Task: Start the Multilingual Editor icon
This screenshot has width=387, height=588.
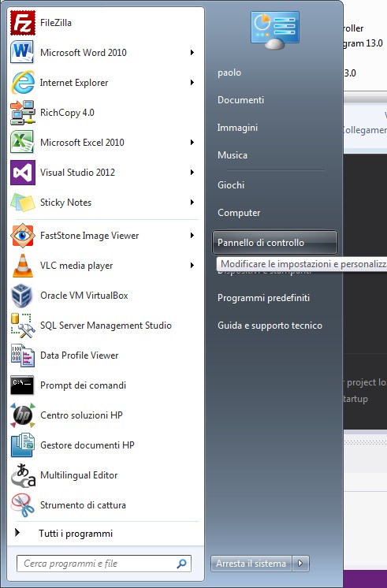Action: pyautogui.click(x=23, y=475)
